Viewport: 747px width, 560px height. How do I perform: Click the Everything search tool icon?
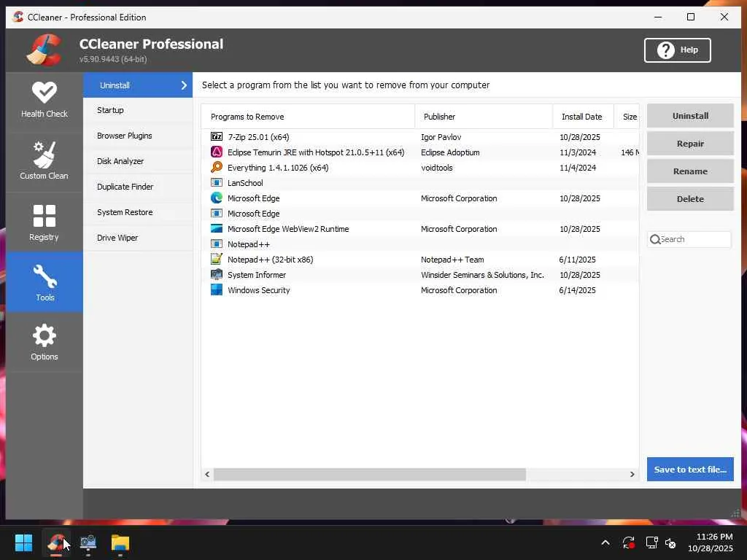pos(216,167)
